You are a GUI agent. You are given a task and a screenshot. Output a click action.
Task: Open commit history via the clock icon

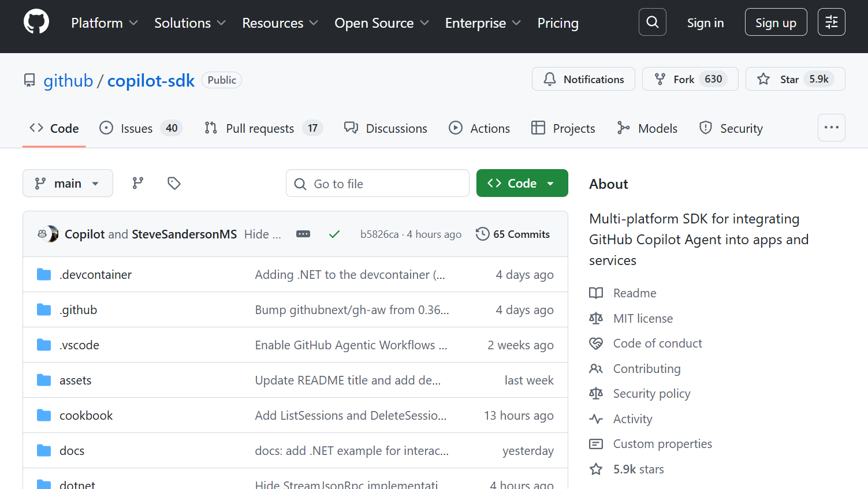pyautogui.click(x=483, y=234)
